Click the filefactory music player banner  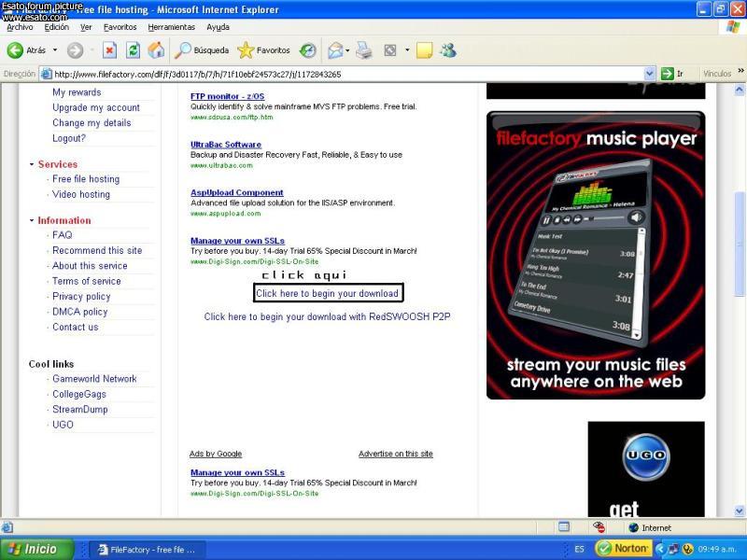(596, 255)
